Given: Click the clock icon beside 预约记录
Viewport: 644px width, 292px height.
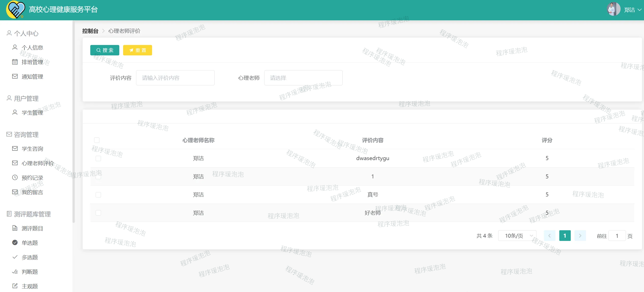Looking at the screenshot, I should click(15, 177).
